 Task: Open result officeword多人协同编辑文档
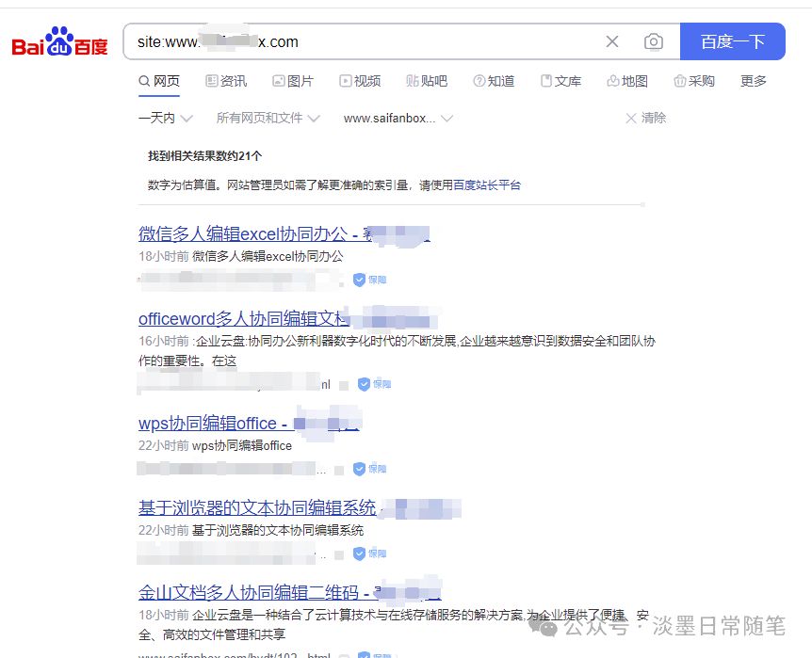[x=288, y=318]
